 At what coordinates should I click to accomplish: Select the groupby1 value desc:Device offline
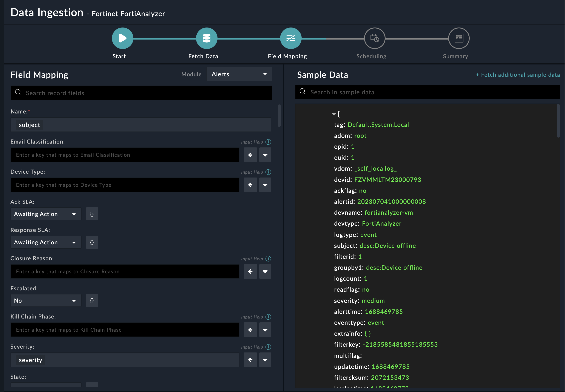[394, 268]
